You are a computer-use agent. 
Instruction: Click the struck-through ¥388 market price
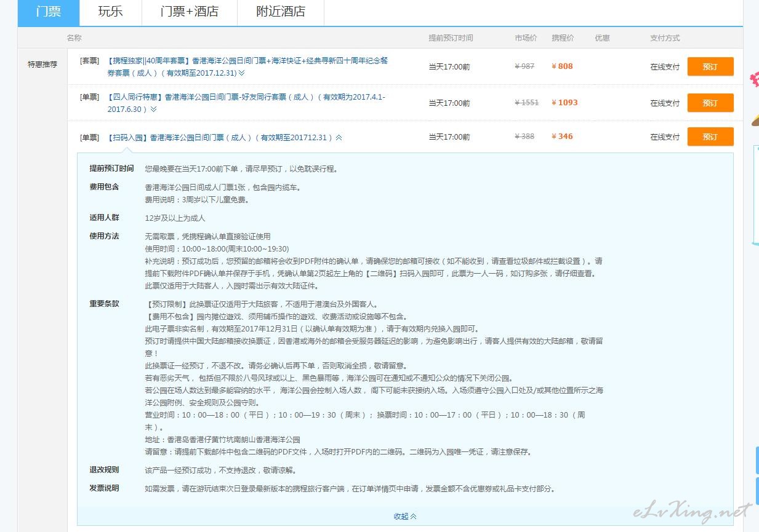coord(524,137)
